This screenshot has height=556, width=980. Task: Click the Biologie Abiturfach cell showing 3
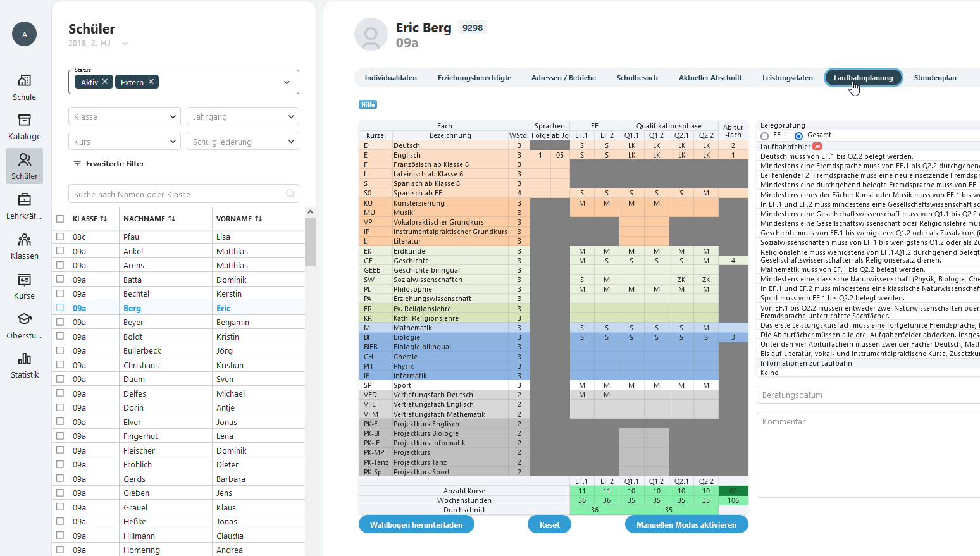733,337
